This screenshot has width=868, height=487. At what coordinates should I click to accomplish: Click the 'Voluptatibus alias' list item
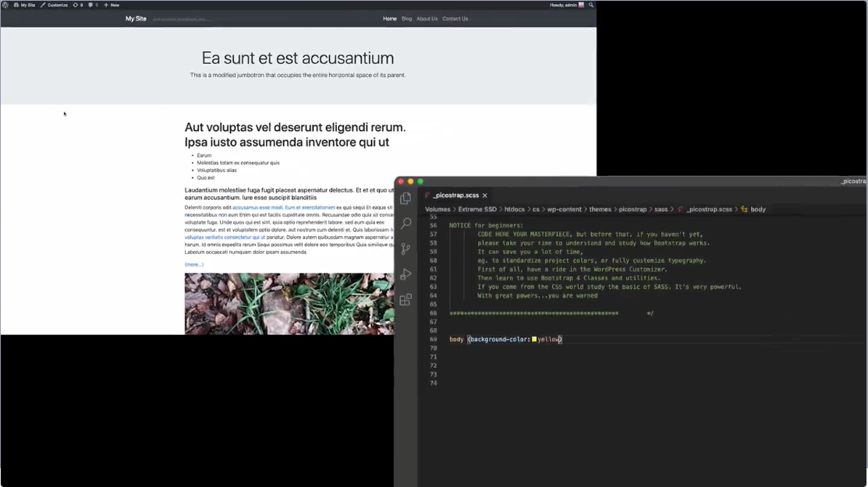pyautogui.click(x=217, y=171)
